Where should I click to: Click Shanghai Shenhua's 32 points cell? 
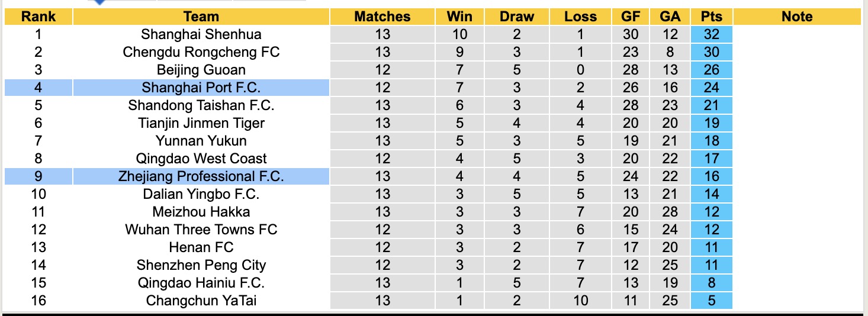coord(711,34)
